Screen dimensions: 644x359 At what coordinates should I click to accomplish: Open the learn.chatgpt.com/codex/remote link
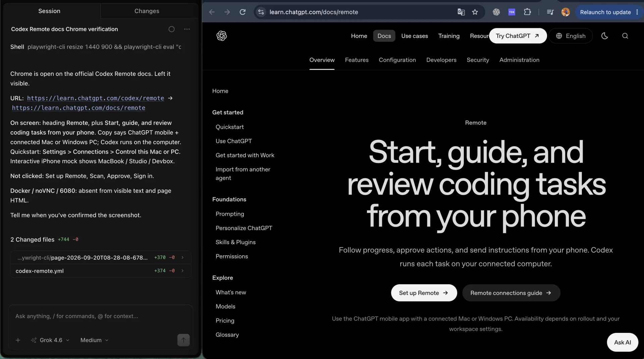[96, 98]
